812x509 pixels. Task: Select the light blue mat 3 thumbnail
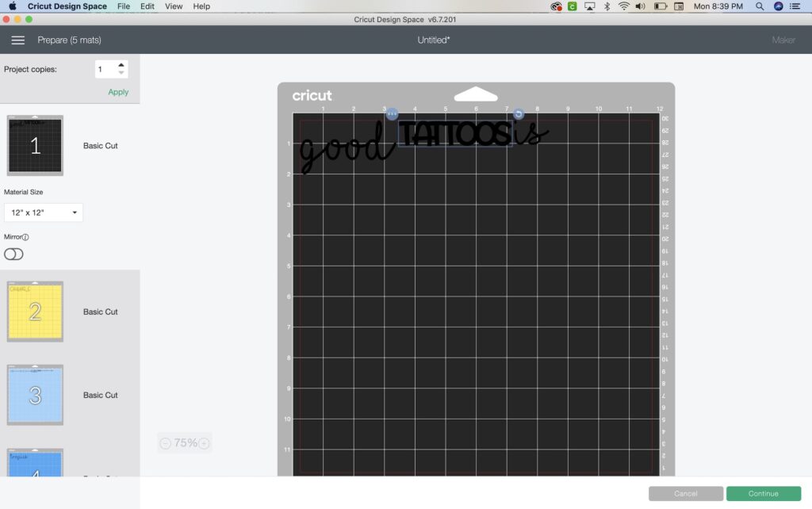click(x=35, y=395)
